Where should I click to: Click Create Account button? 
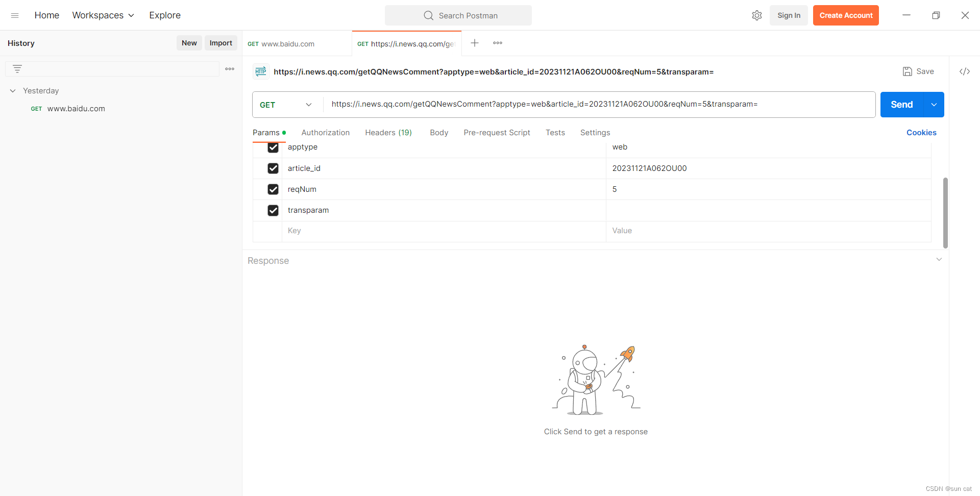[846, 15]
